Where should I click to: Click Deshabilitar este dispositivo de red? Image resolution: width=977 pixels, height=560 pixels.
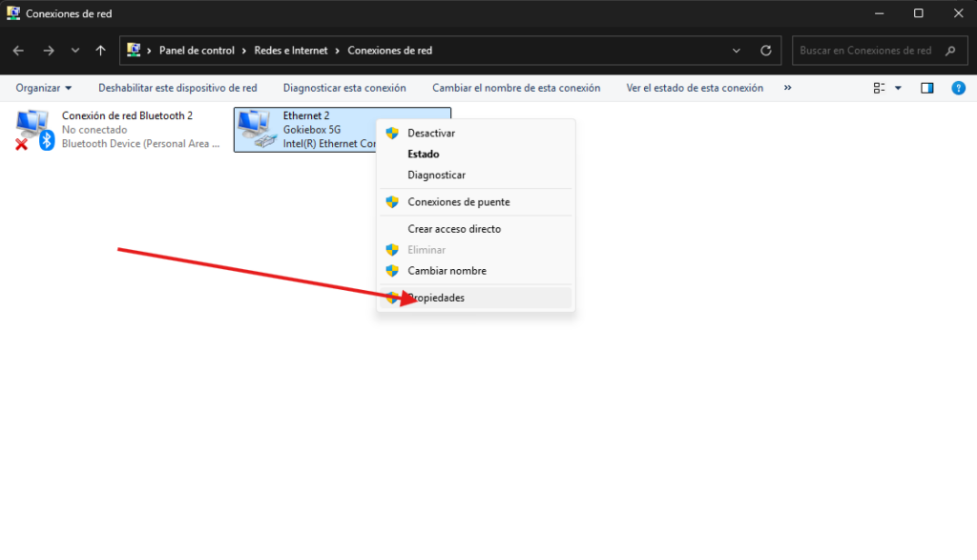pos(177,88)
